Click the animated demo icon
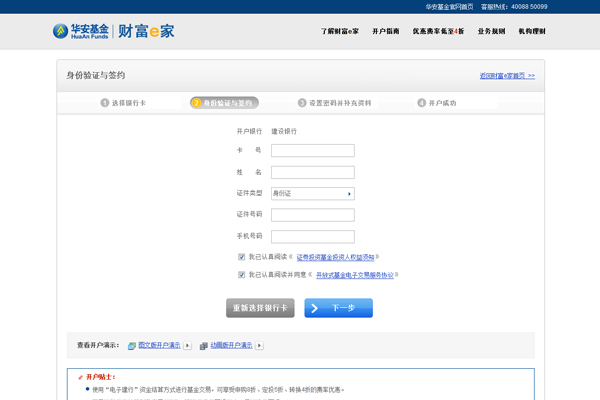600x400 pixels. [204, 346]
